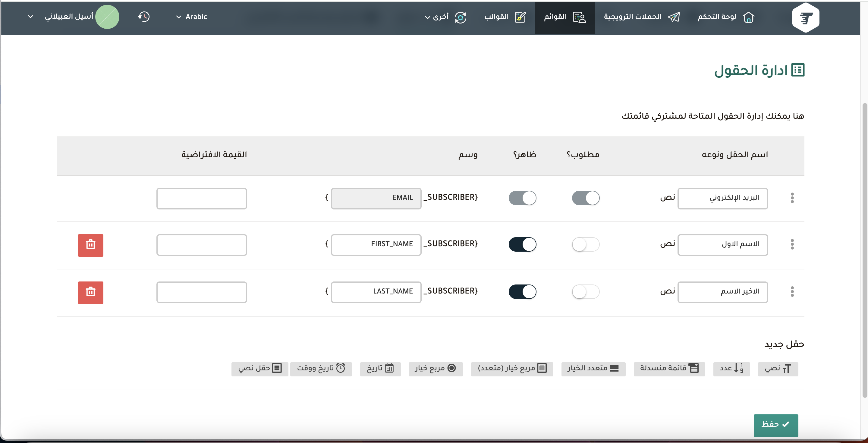Add new عدد number field
Viewport: 868px width, 443px height.
tap(731, 369)
